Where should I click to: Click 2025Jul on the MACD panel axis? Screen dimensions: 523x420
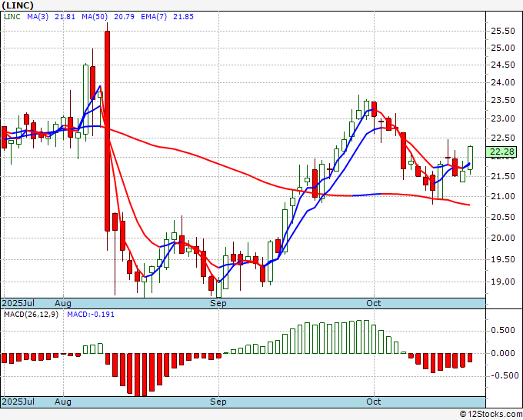(x=18, y=402)
